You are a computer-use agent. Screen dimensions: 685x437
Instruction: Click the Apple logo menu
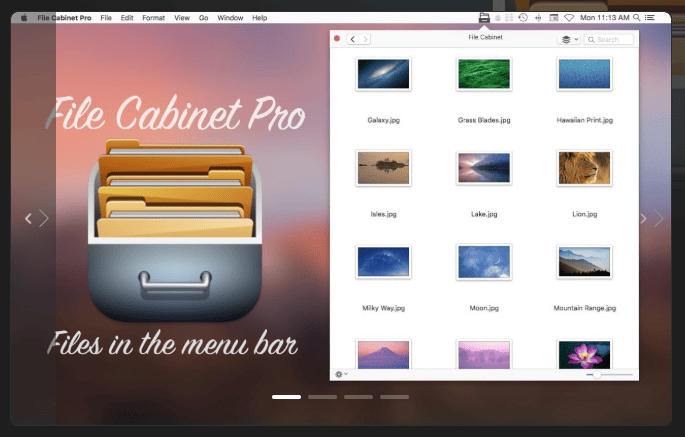pyautogui.click(x=24, y=17)
